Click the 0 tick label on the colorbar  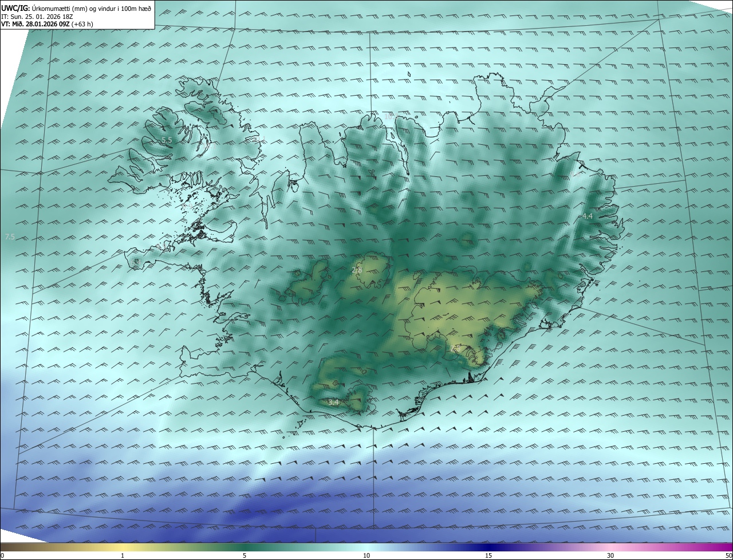[x=2, y=555]
